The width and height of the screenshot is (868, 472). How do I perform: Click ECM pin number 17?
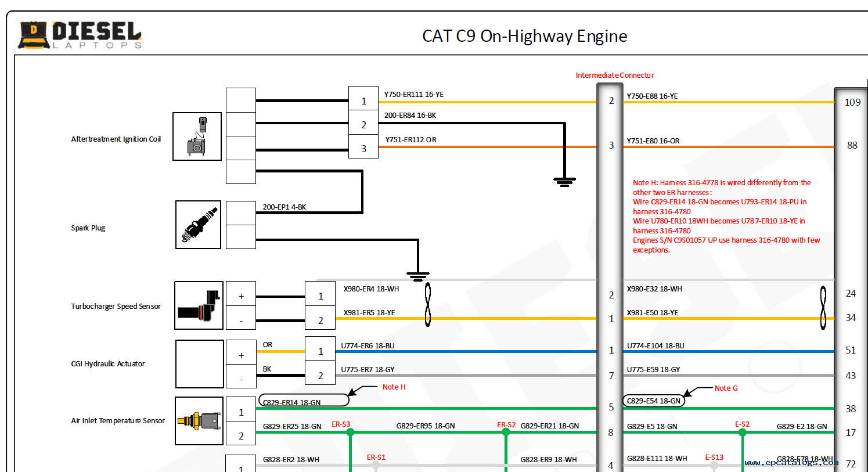[x=851, y=433]
